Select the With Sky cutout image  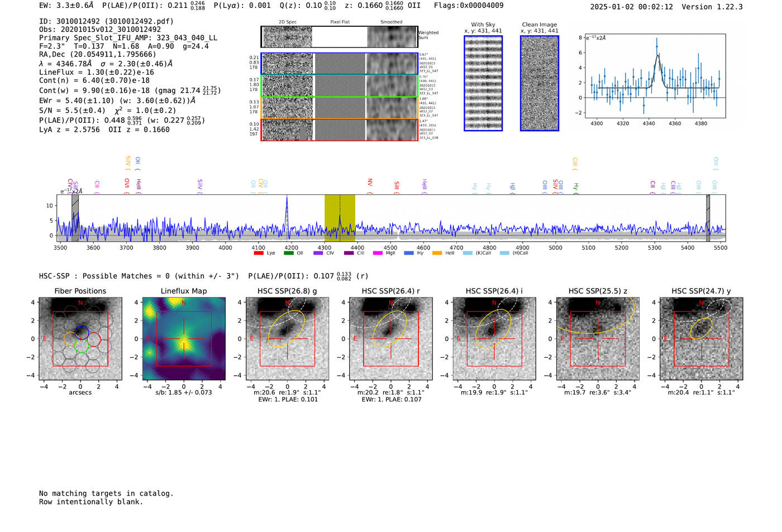point(483,83)
